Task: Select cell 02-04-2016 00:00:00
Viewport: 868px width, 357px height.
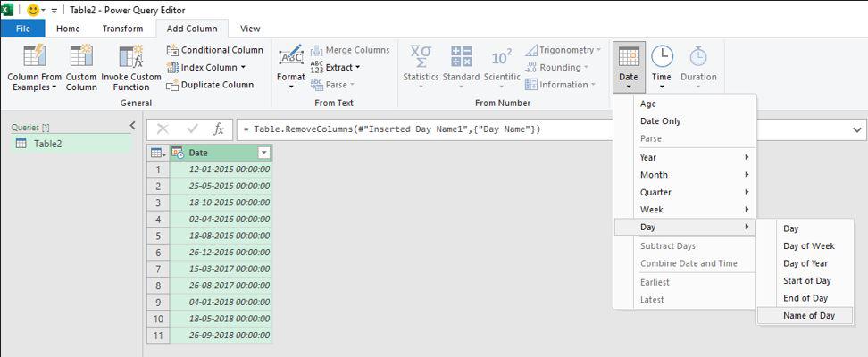Action: click(221, 220)
